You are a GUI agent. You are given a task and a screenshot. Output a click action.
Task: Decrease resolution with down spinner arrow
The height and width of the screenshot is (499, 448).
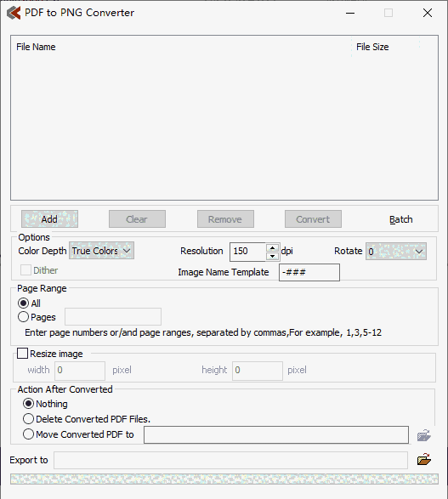[272, 256]
